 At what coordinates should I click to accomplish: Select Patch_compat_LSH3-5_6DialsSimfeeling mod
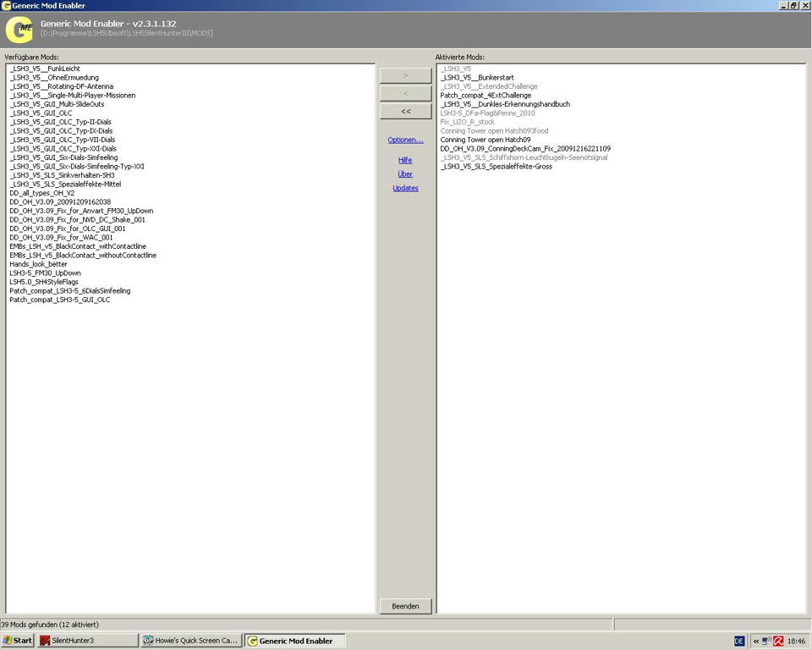coord(70,291)
